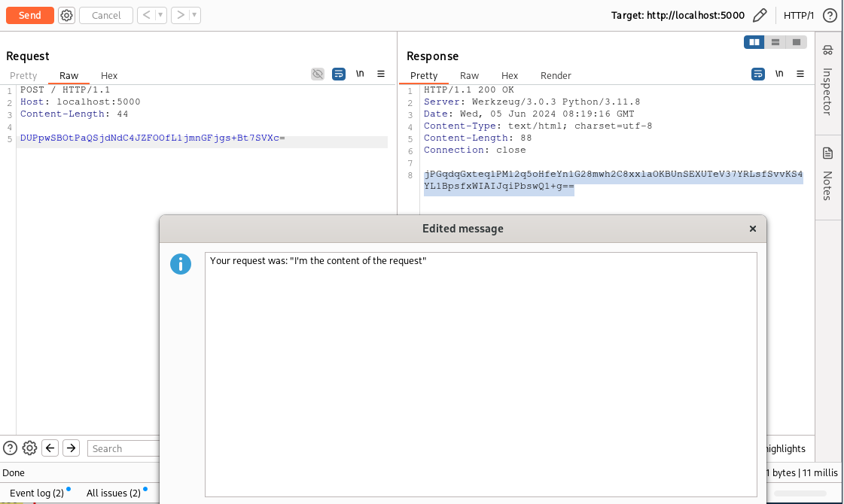Screen dimensions: 844x504
Task: Expand history dropdown next to forward arrow
Action: pyautogui.click(x=195, y=15)
